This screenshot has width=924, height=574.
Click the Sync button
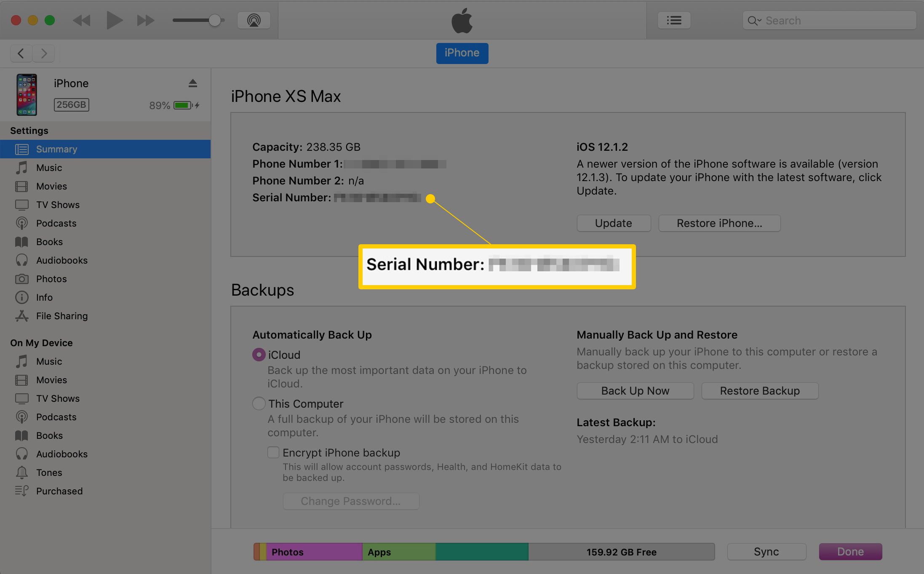pos(766,552)
